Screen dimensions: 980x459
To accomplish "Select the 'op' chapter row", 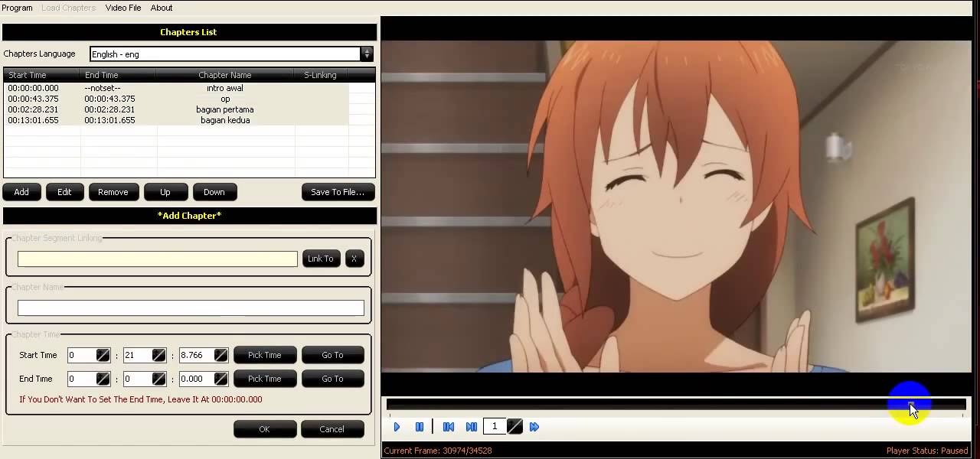I will tap(176, 99).
